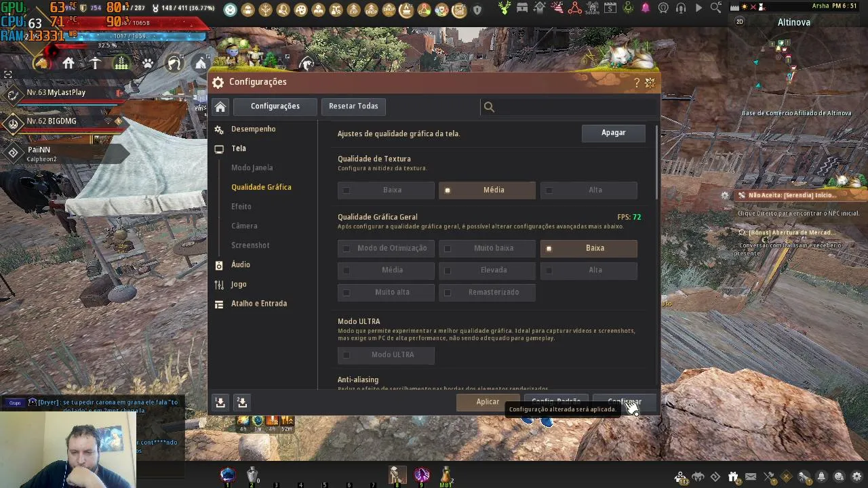868x488 pixels.
Task: Select Média for Qualidade de Textura
Action: (487, 190)
